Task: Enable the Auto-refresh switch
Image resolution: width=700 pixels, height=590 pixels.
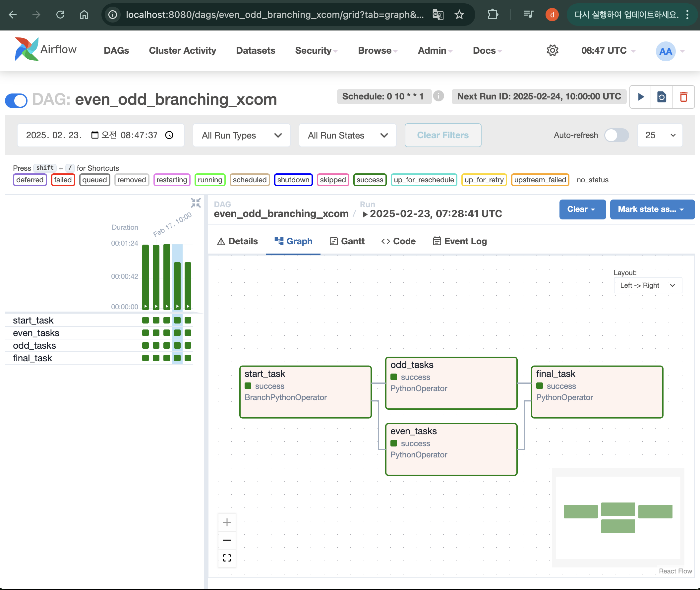Action: pyautogui.click(x=616, y=135)
